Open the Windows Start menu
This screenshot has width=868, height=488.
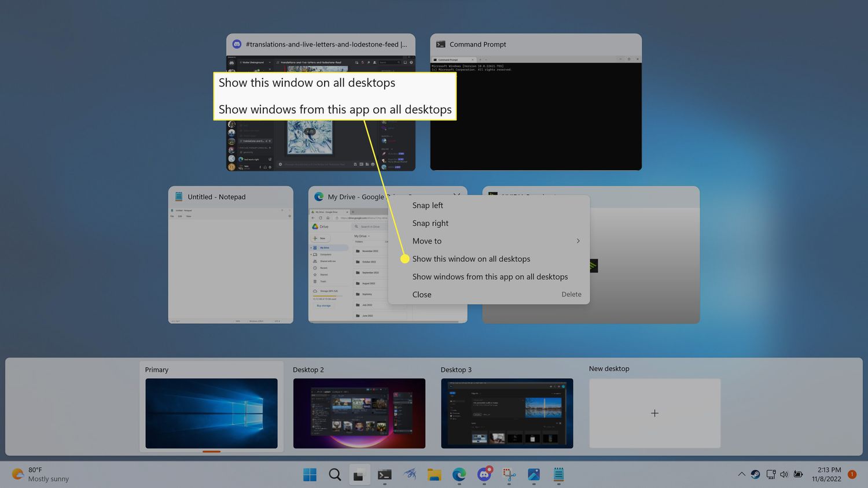click(x=310, y=475)
